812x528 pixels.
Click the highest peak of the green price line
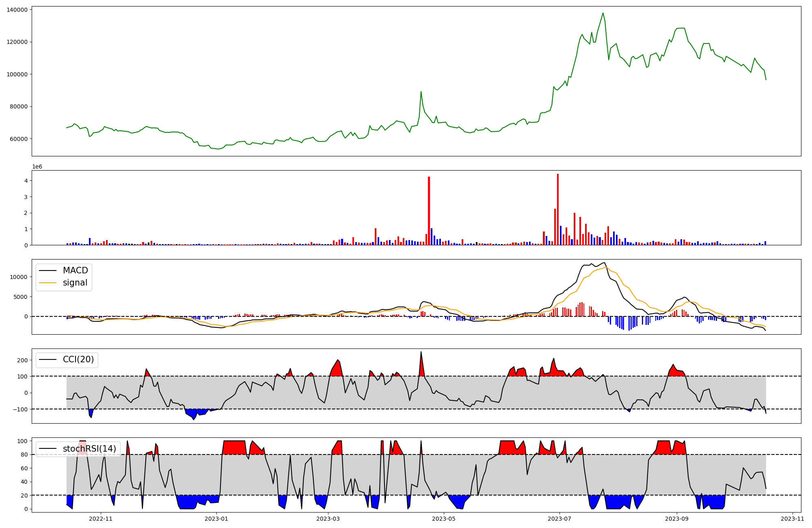point(603,13)
